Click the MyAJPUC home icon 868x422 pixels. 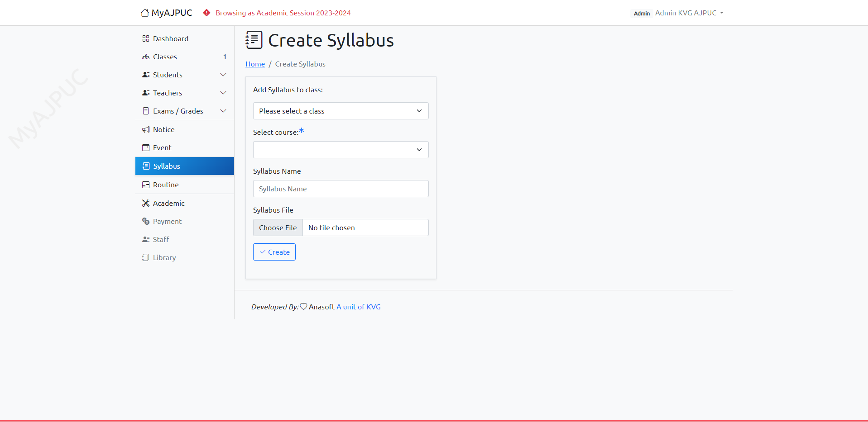[x=144, y=13]
